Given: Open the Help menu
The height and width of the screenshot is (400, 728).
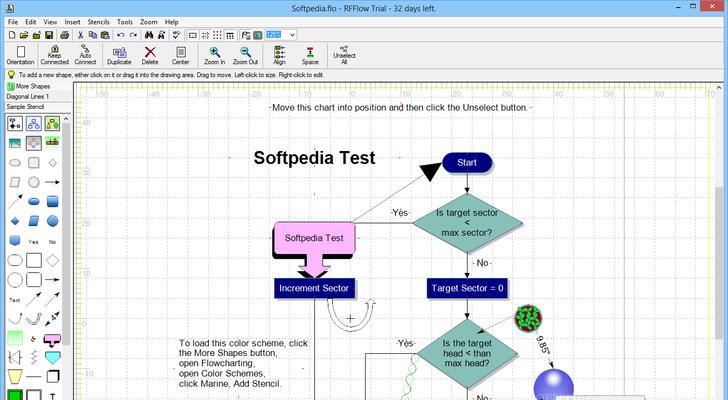Looking at the screenshot, I should (x=171, y=22).
